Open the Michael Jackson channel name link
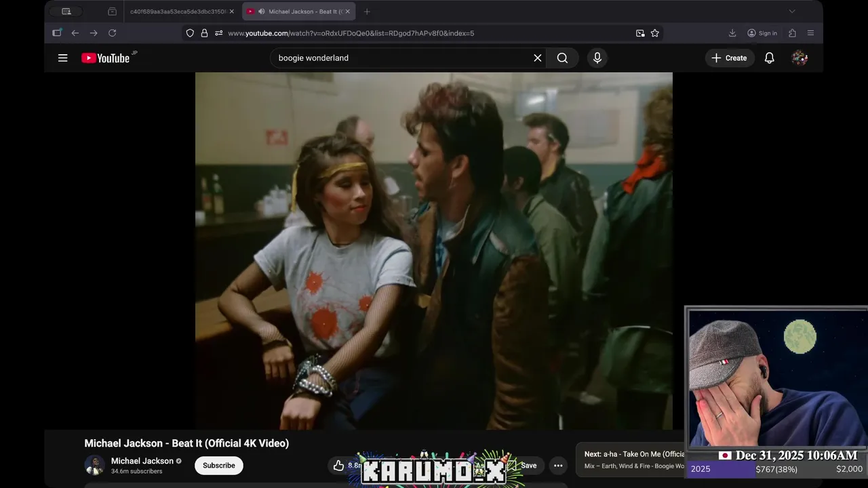The image size is (868, 488). (x=142, y=461)
